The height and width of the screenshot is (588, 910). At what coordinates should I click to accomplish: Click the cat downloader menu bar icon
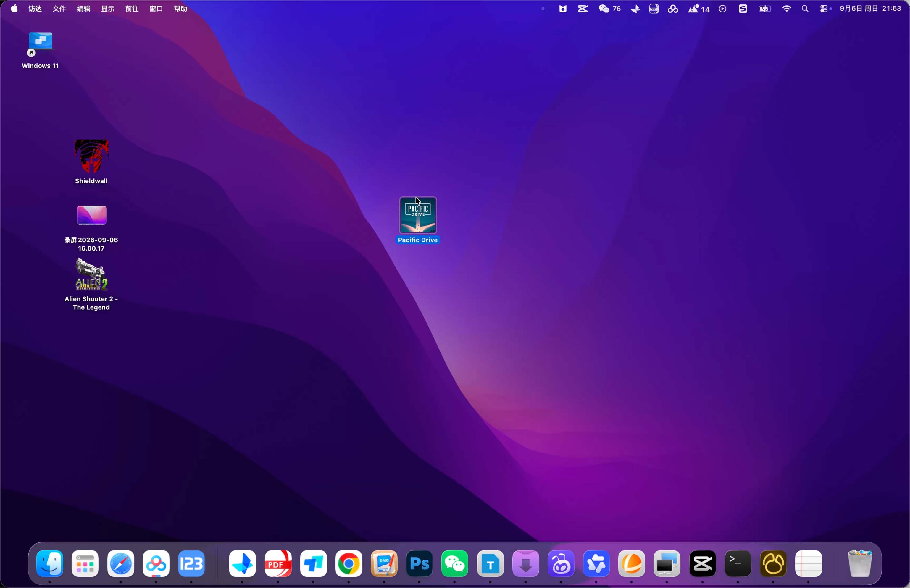point(563,9)
